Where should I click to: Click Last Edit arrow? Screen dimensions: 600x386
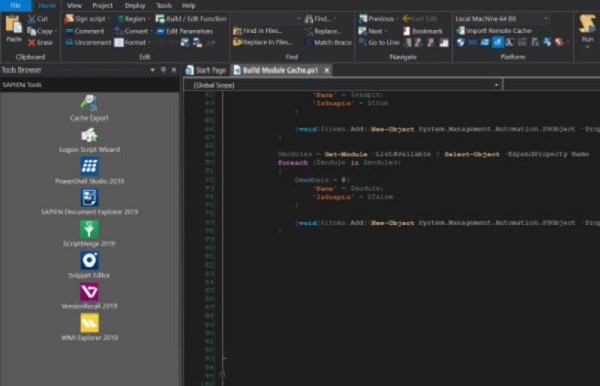click(x=407, y=19)
